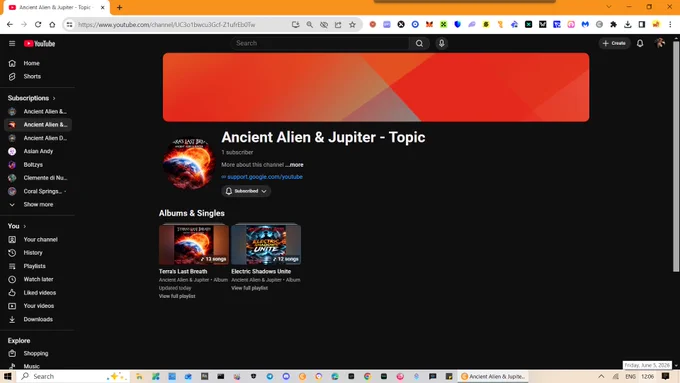Open Downloads in sidebar
This screenshot has height=383, width=680.
coord(37,319)
